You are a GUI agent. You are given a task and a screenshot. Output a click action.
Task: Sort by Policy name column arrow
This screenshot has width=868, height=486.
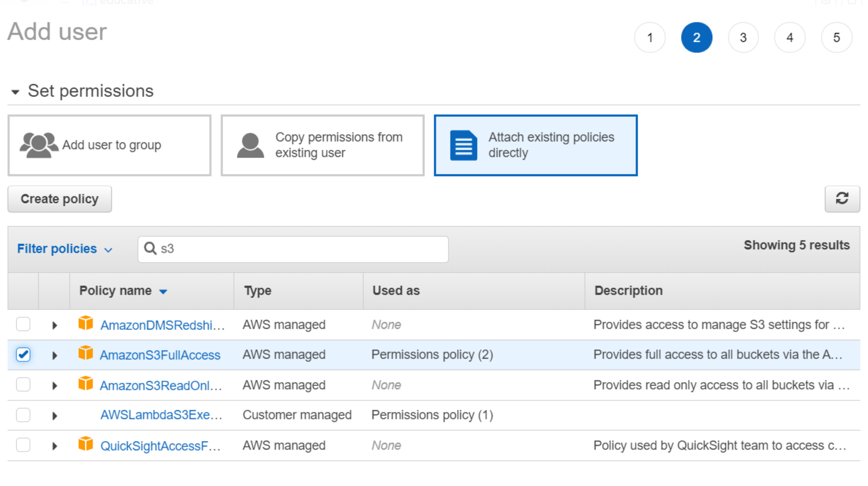[163, 292]
